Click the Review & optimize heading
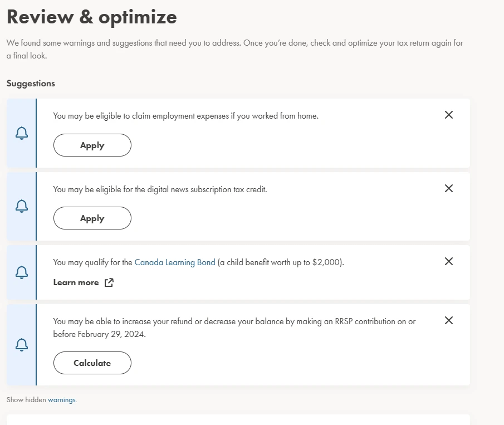 point(91,17)
